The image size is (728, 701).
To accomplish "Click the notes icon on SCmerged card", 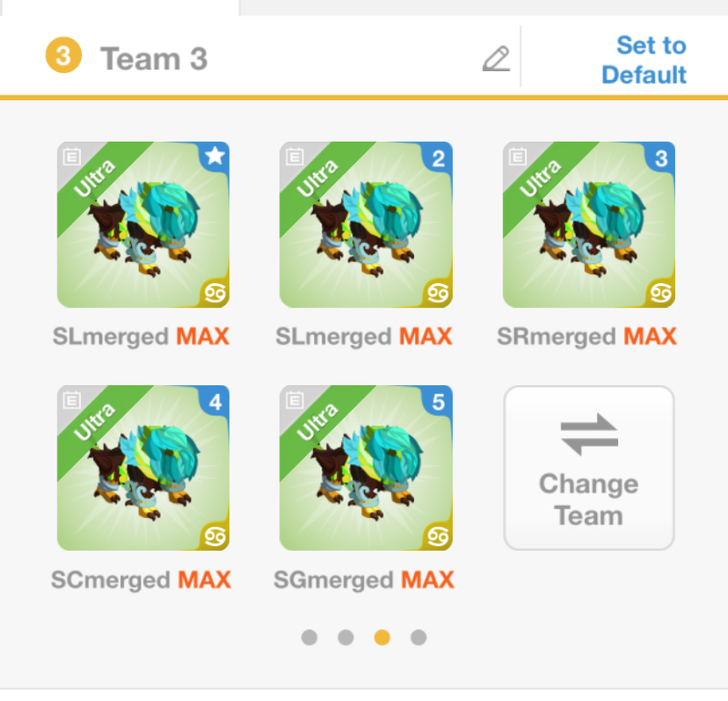I will click(72, 400).
